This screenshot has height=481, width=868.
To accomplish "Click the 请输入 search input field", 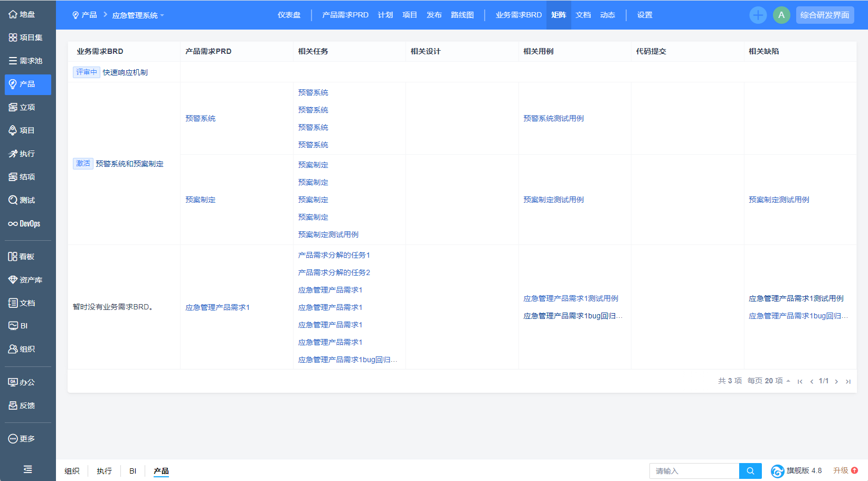I will tap(694, 471).
